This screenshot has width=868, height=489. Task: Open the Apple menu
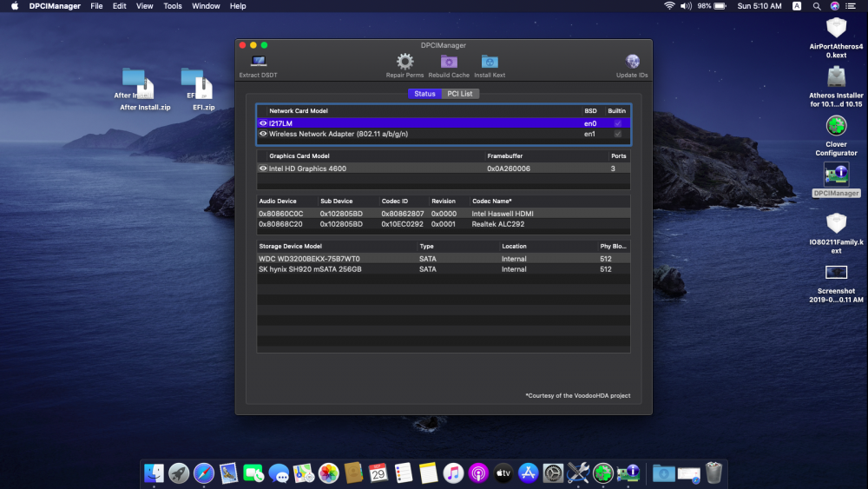tap(15, 6)
